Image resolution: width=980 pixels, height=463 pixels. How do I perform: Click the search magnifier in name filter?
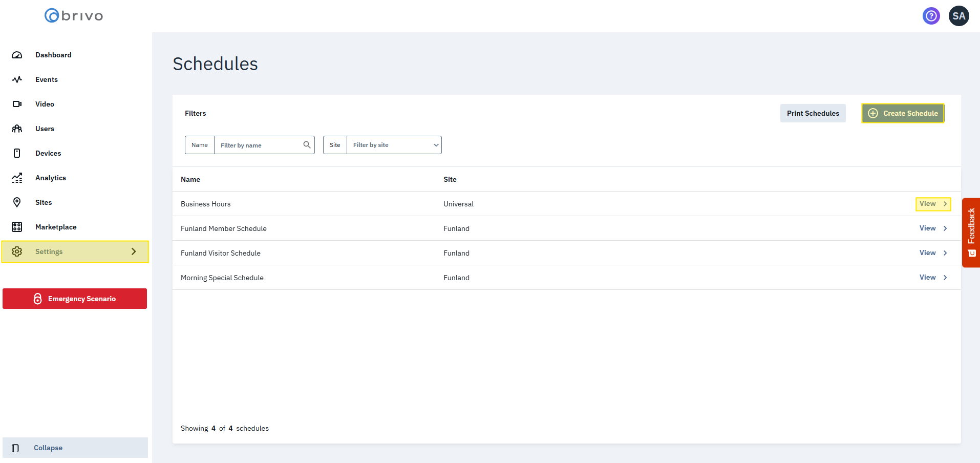tap(307, 145)
